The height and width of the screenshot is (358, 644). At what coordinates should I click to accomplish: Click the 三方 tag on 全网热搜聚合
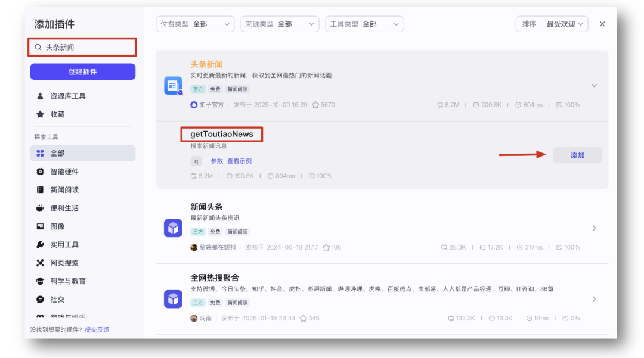coord(198,303)
